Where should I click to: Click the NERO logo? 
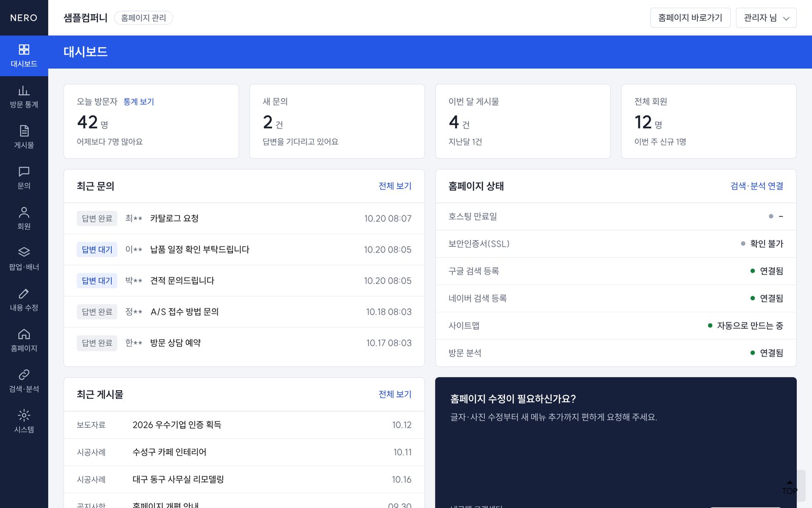[24, 18]
